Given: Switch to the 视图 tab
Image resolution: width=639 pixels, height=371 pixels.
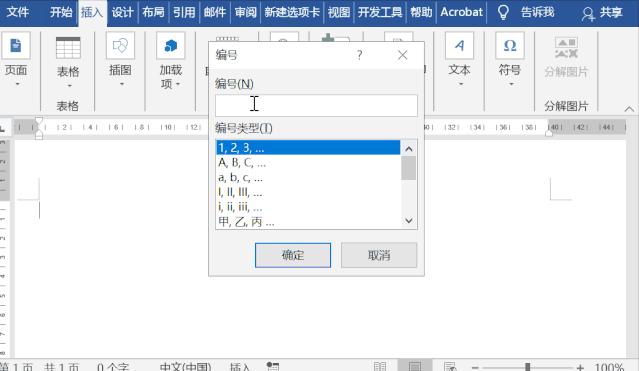Looking at the screenshot, I should [339, 12].
